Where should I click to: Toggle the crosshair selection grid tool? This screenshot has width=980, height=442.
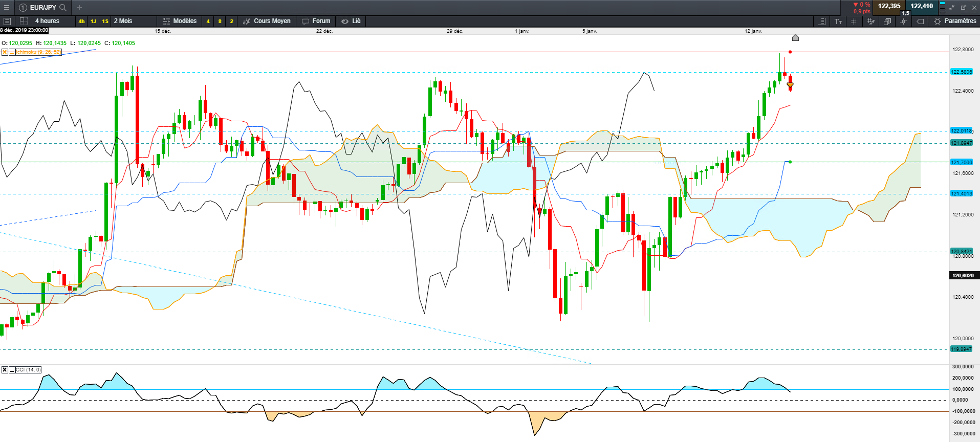pyautogui.click(x=855, y=21)
